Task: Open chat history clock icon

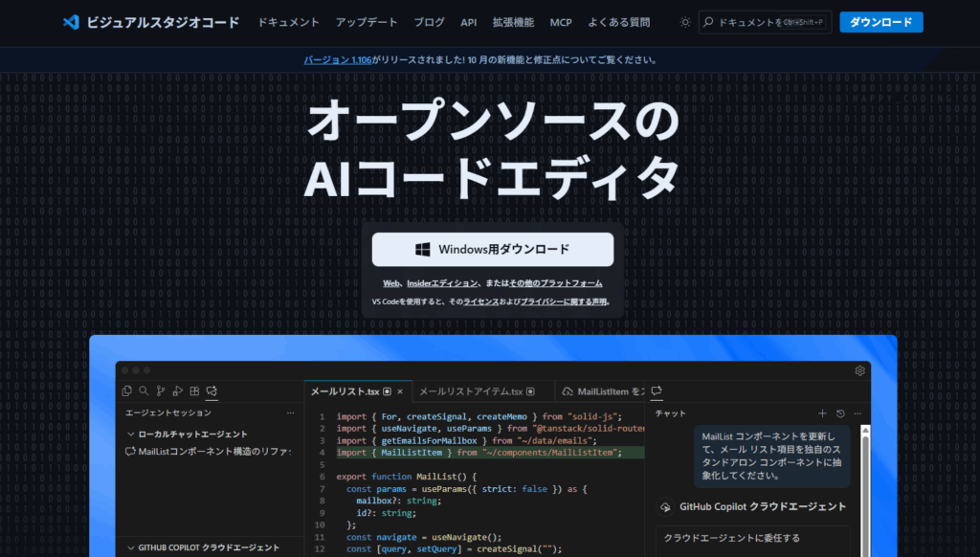Action: pyautogui.click(x=840, y=413)
